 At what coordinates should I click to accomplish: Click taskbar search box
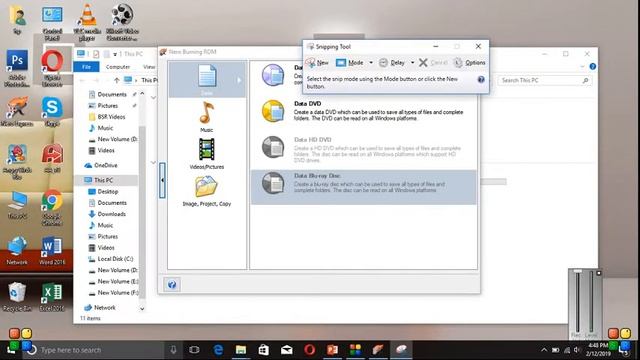point(94,350)
